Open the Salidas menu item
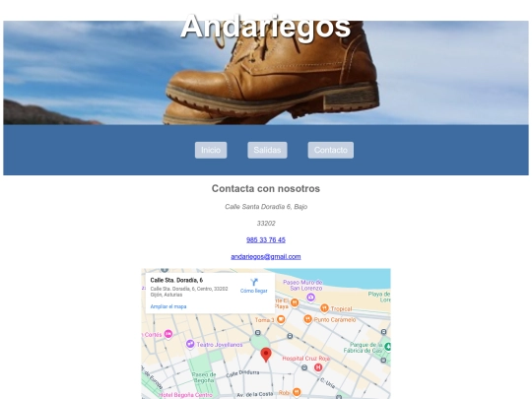This screenshot has height=399, width=532. (267, 150)
